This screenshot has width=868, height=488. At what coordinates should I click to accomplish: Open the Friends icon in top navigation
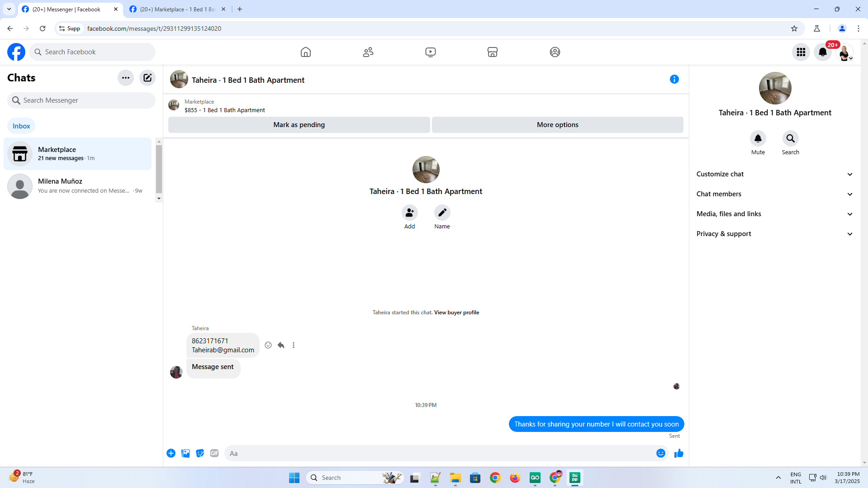(368, 52)
